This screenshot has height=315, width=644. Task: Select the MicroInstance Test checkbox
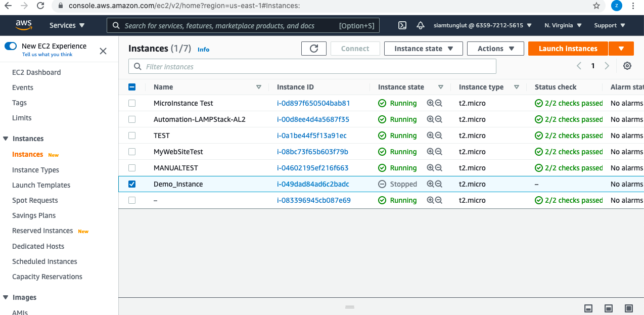coord(132,103)
